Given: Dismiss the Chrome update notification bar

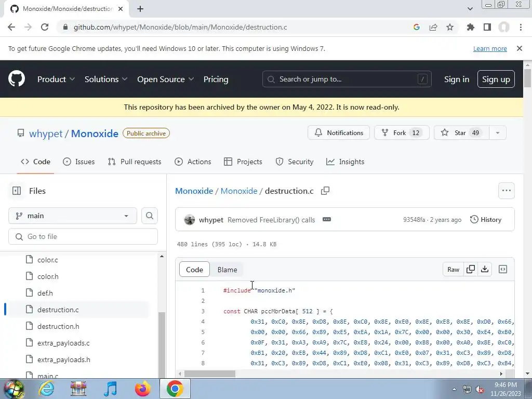Looking at the screenshot, I should point(519,48).
